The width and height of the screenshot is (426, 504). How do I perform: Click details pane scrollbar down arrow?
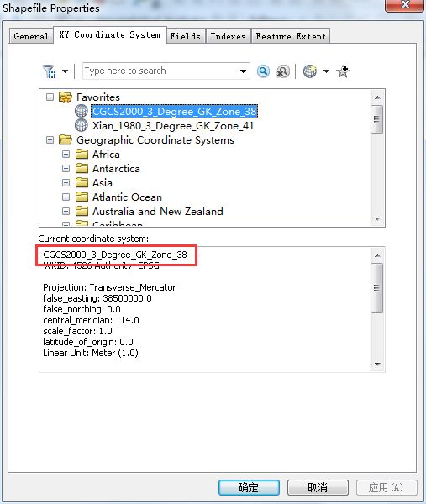pyautogui.click(x=377, y=365)
